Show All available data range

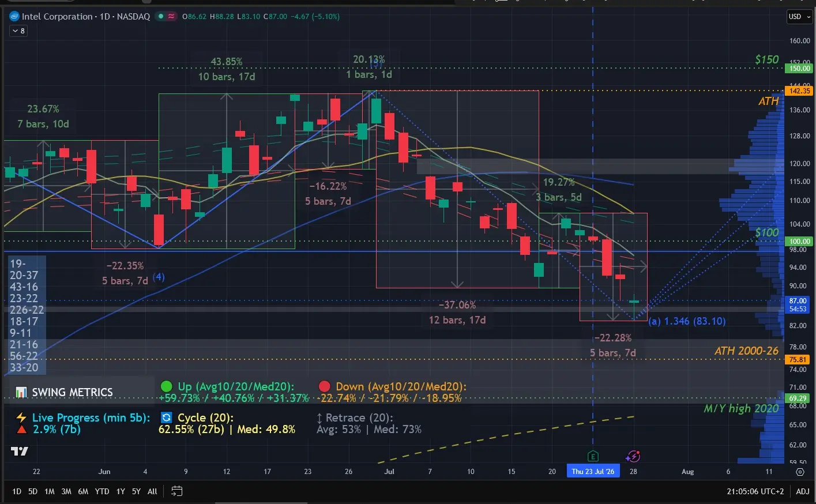[x=152, y=491]
